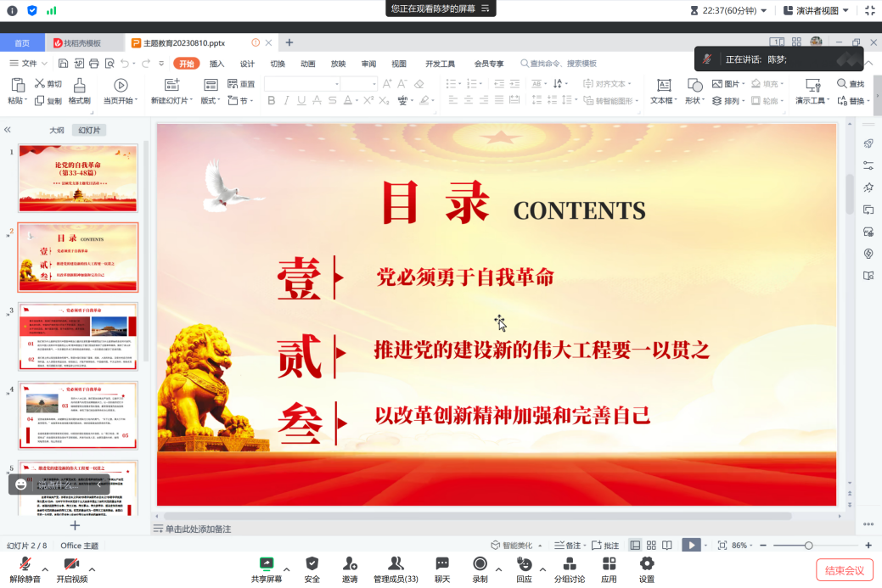Expand the meeting timer dropdown arrow
Image resolution: width=882 pixels, height=588 pixels.
click(764, 10)
